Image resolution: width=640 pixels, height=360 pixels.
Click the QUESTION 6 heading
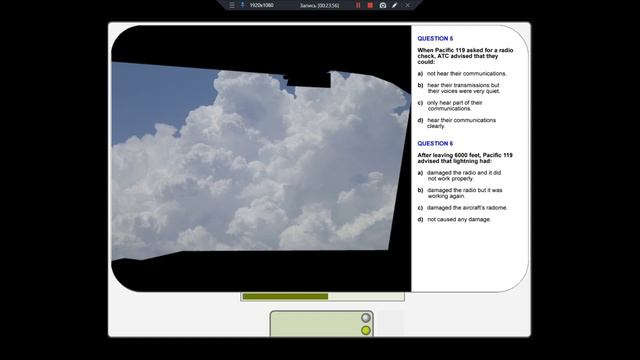[x=435, y=143]
